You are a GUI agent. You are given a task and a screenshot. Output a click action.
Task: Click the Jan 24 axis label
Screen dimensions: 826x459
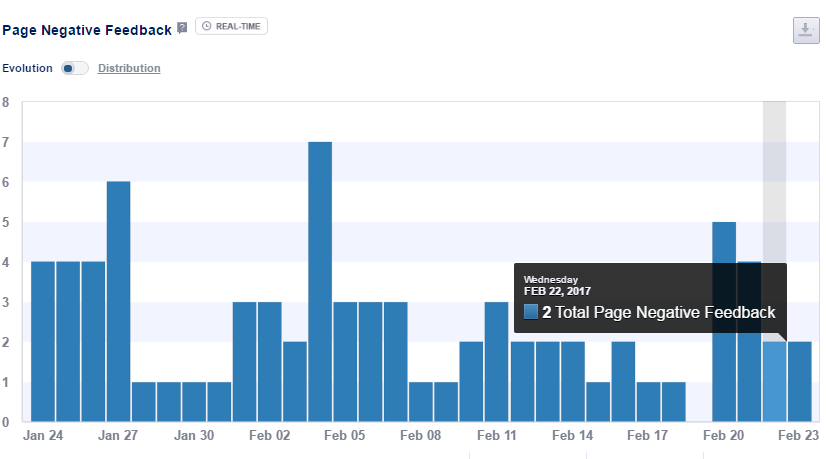click(x=44, y=436)
